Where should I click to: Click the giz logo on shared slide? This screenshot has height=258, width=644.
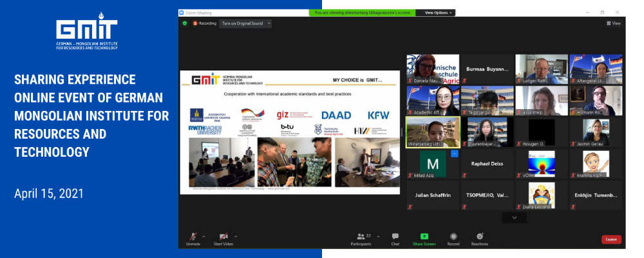click(x=294, y=115)
